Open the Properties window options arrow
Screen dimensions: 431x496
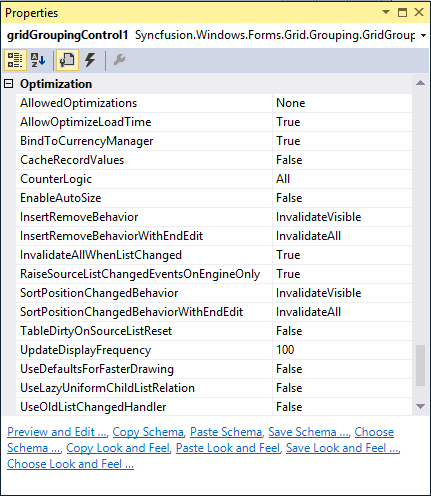(x=386, y=12)
